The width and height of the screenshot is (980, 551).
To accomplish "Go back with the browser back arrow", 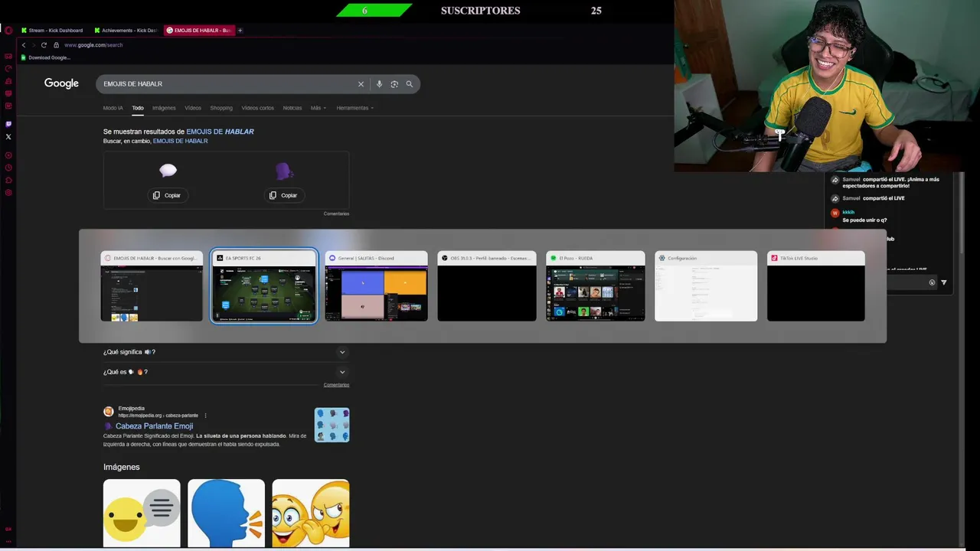I will [24, 45].
